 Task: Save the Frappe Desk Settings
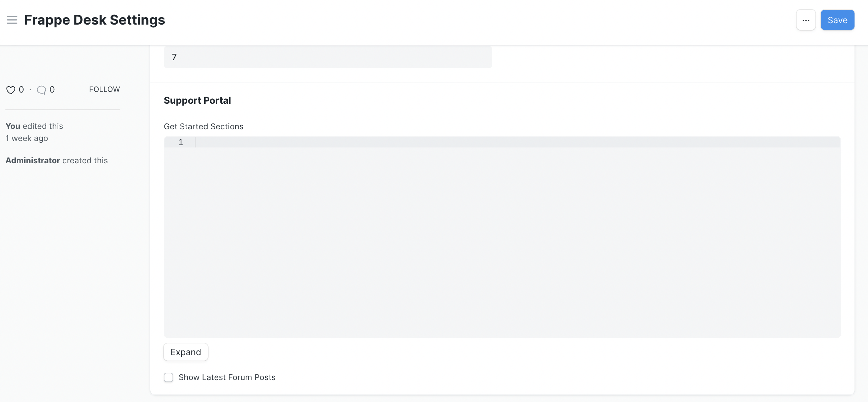pos(837,20)
